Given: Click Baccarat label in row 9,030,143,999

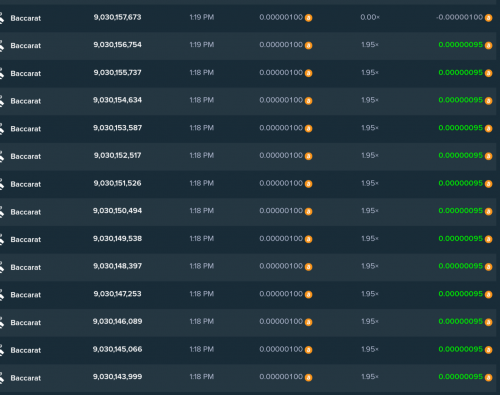Looking at the screenshot, I should [x=26, y=378].
